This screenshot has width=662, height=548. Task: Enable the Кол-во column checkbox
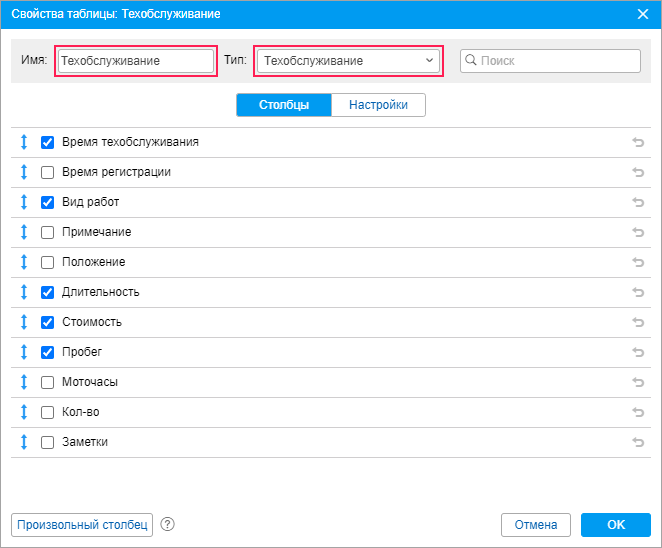click(47, 412)
